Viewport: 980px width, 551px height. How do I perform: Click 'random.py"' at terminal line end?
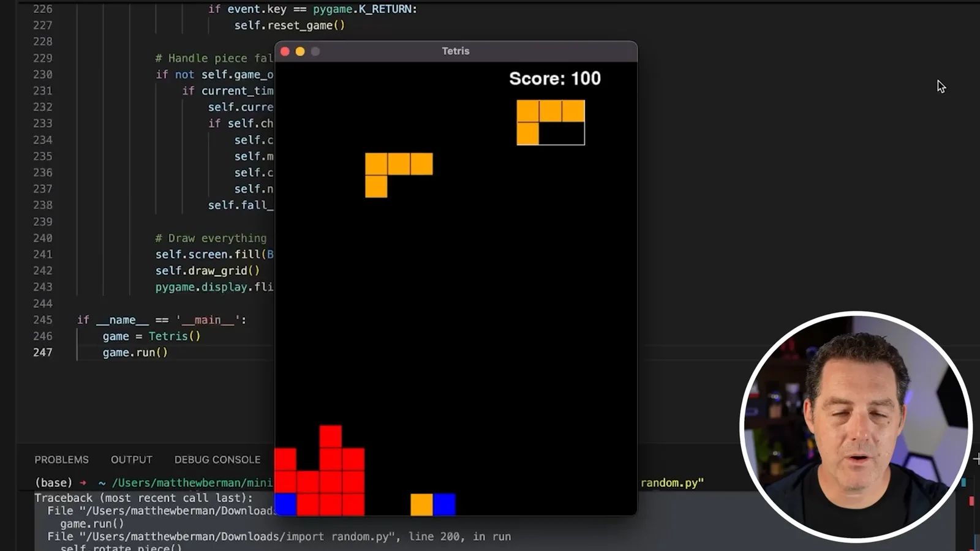click(x=672, y=482)
